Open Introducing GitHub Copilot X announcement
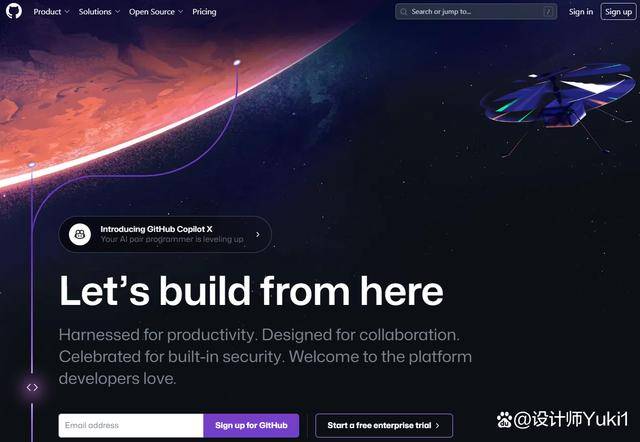 (165, 234)
